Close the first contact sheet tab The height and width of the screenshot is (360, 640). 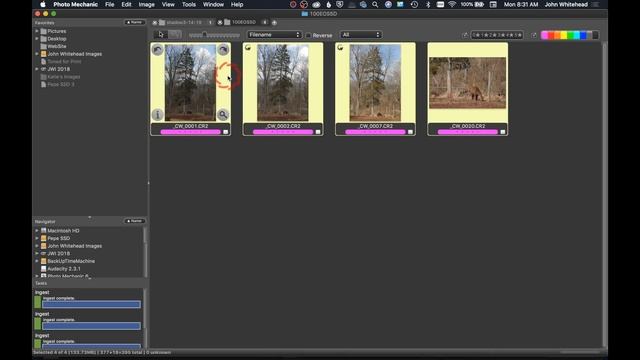pyautogui.click(x=155, y=22)
